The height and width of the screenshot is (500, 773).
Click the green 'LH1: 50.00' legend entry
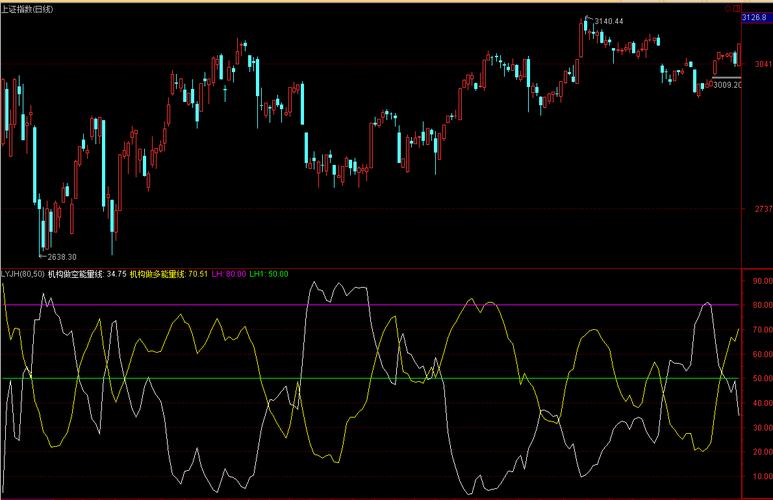269,274
